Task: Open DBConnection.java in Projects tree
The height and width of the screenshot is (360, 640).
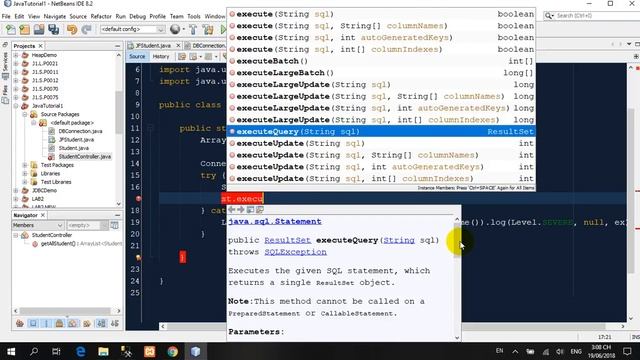Action: [80, 131]
